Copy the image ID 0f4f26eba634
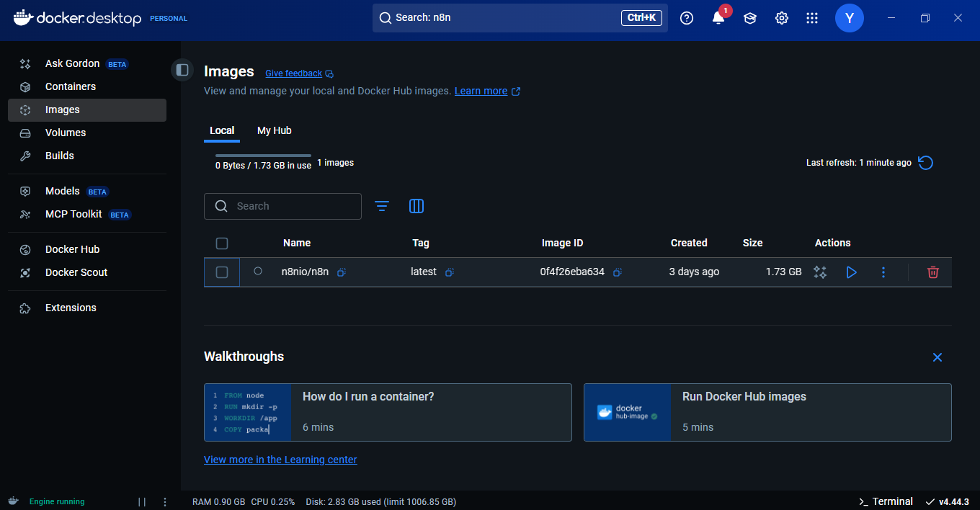Screen dimensions: 980x510 point(618,272)
